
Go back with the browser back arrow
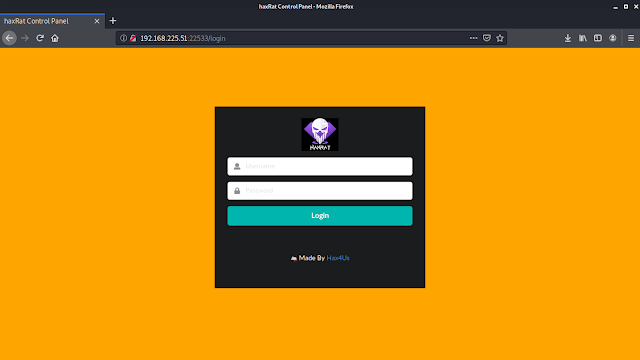pos(9,38)
